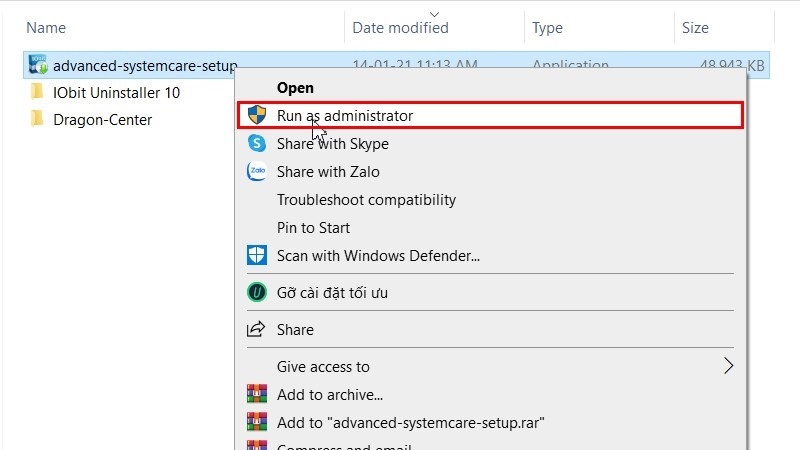Click the WinRAR icon beside Add to archive
This screenshot has width=800, height=450.
click(x=257, y=394)
